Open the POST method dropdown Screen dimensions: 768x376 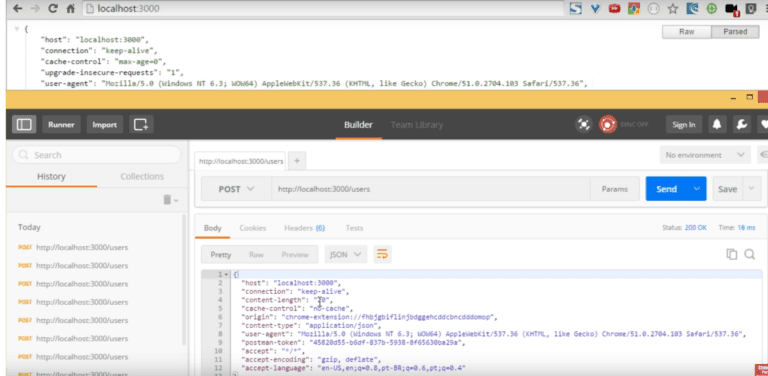236,189
